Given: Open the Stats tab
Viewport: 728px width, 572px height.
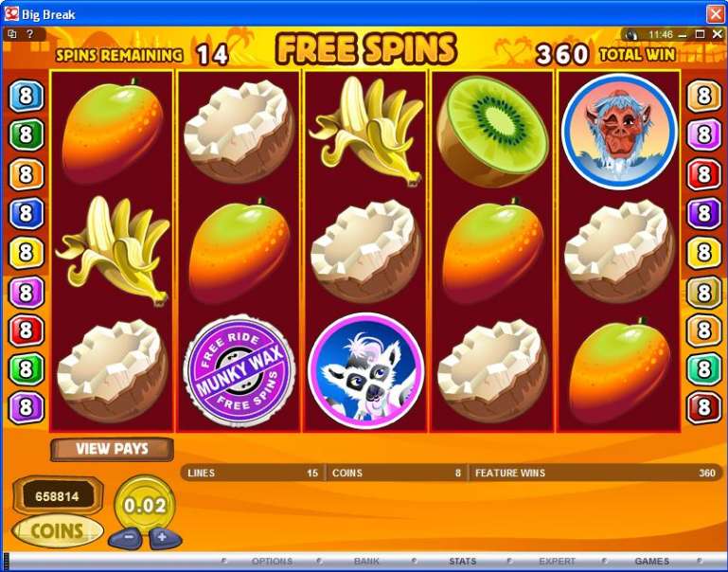Looking at the screenshot, I should click(x=462, y=562).
